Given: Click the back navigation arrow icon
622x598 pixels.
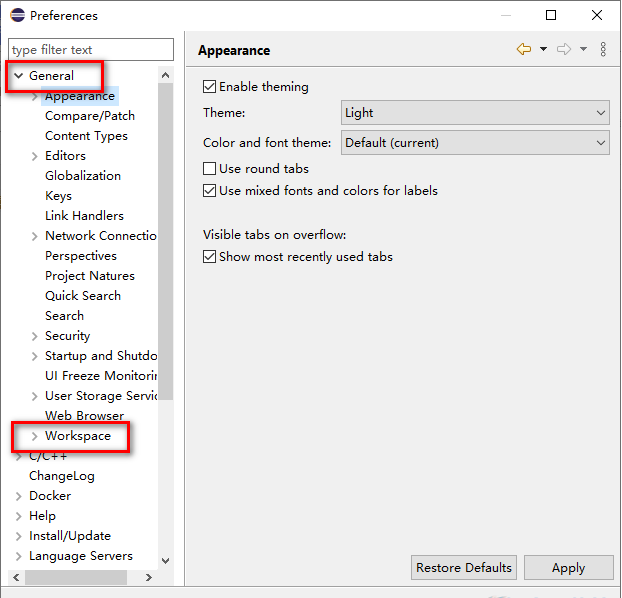Looking at the screenshot, I should [523, 50].
